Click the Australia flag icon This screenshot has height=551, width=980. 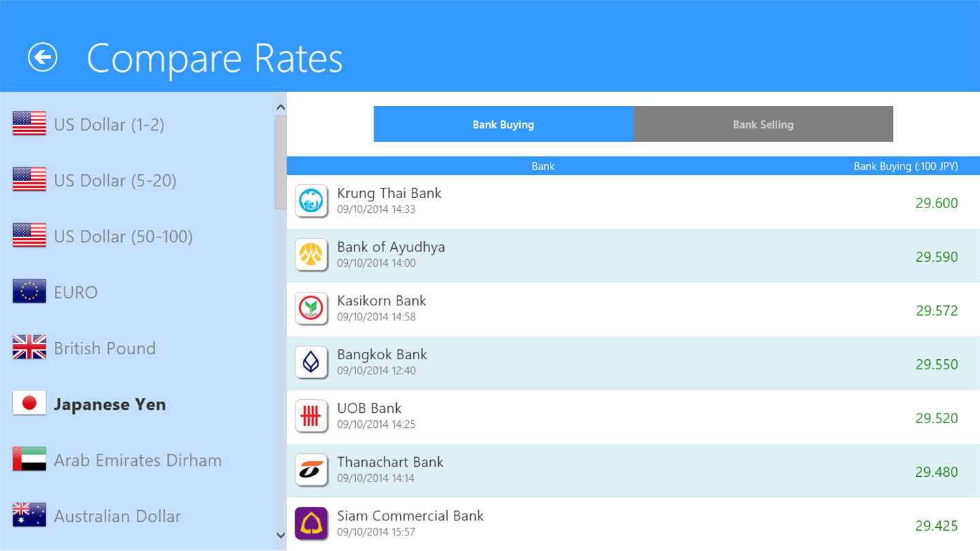(29, 516)
